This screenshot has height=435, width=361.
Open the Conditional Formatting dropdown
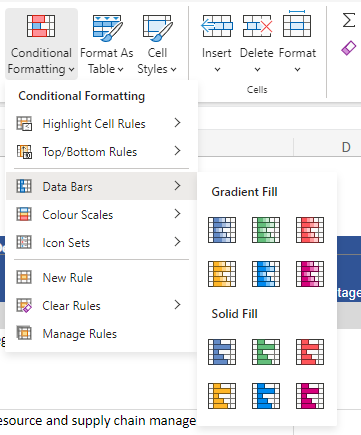click(41, 44)
